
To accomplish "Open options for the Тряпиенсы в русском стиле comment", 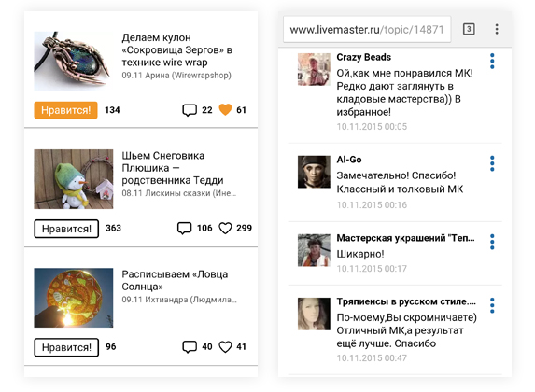I will tap(492, 305).
